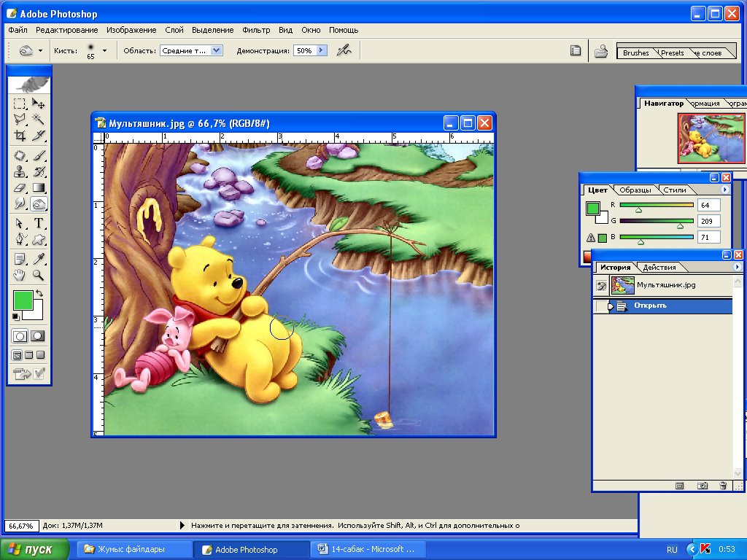Open the Изображение menu
The width and height of the screenshot is (747, 560).
131,30
